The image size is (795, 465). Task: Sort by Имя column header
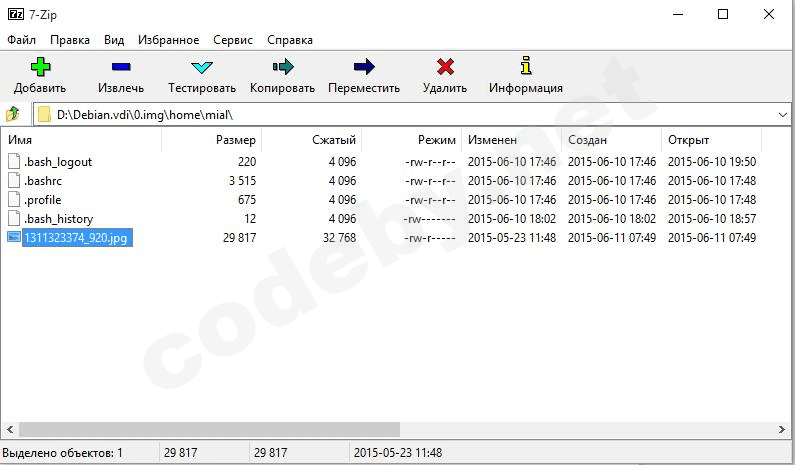[81, 140]
